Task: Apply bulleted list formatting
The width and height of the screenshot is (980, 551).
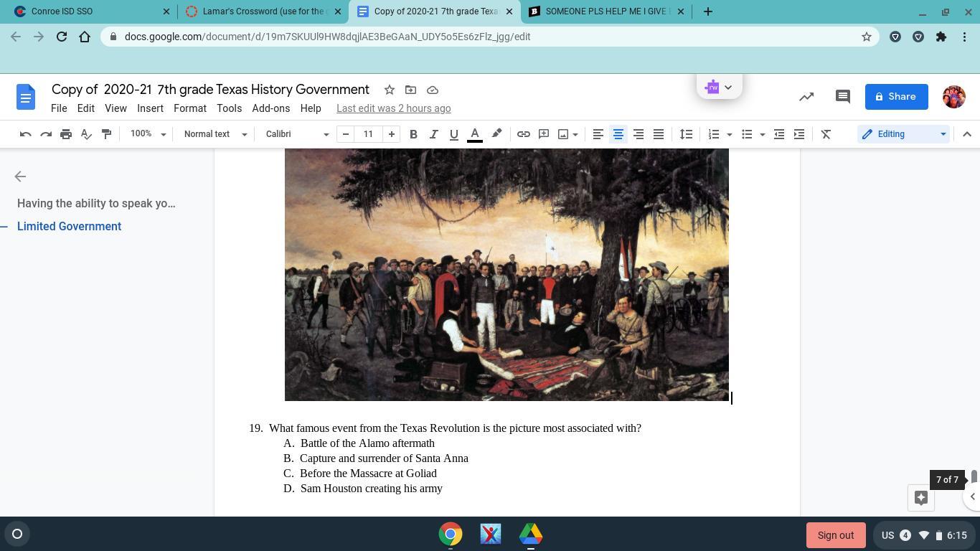Action: coord(747,134)
